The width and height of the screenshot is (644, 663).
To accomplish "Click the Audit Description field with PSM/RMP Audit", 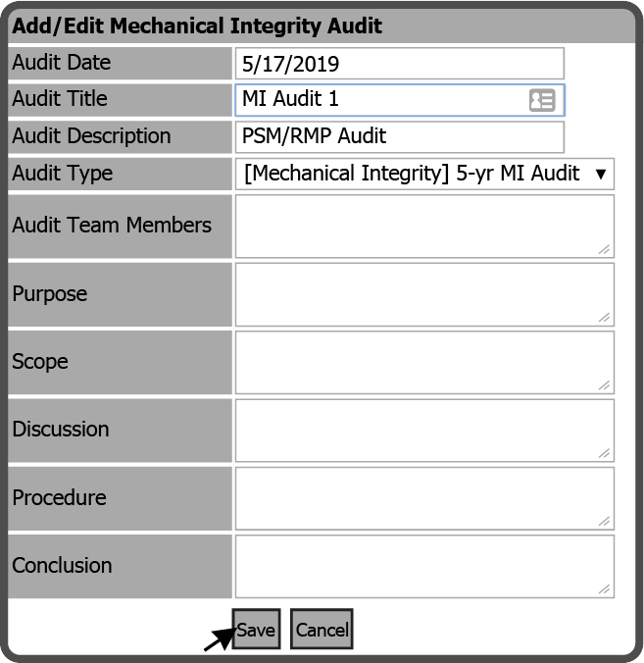I will (x=400, y=137).
